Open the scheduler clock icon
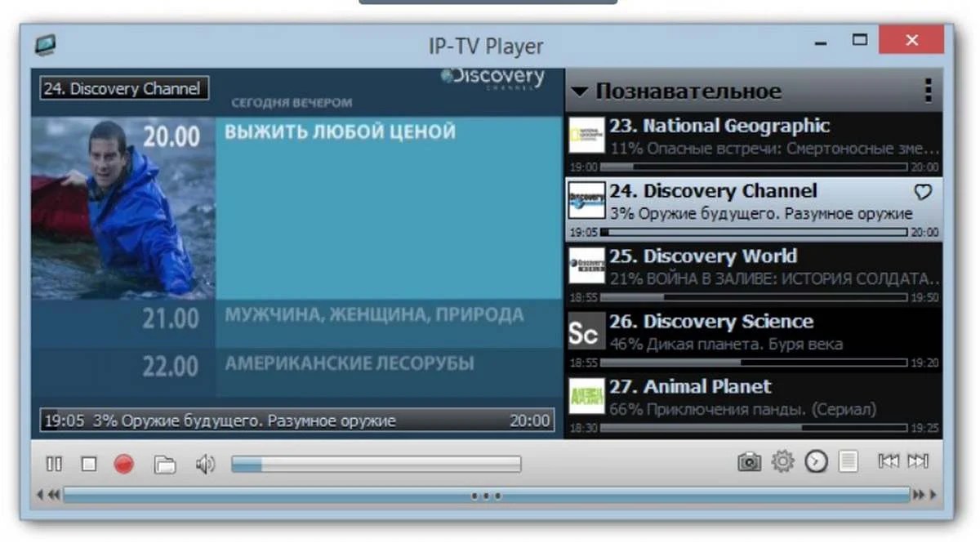The width and height of the screenshot is (980, 543). [x=816, y=462]
